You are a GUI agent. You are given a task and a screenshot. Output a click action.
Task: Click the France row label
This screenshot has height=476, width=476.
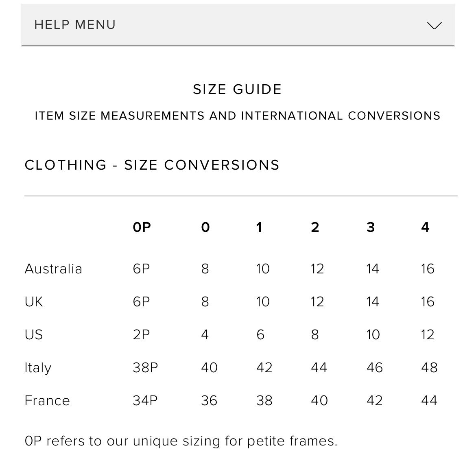coord(47,401)
